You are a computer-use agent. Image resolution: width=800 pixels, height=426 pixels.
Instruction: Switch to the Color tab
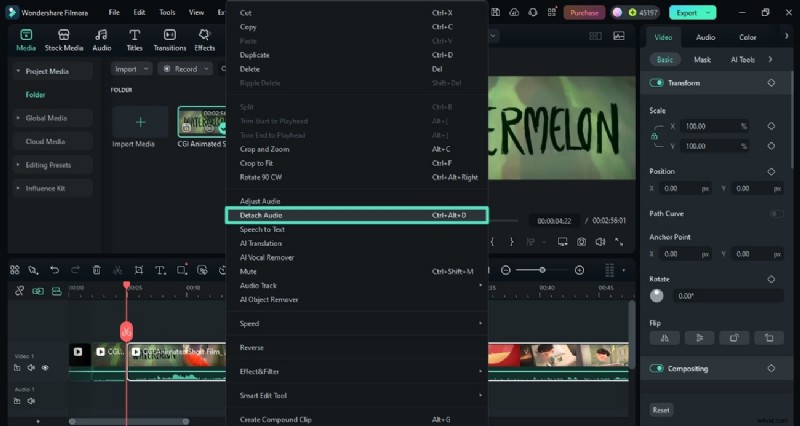click(x=747, y=37)
